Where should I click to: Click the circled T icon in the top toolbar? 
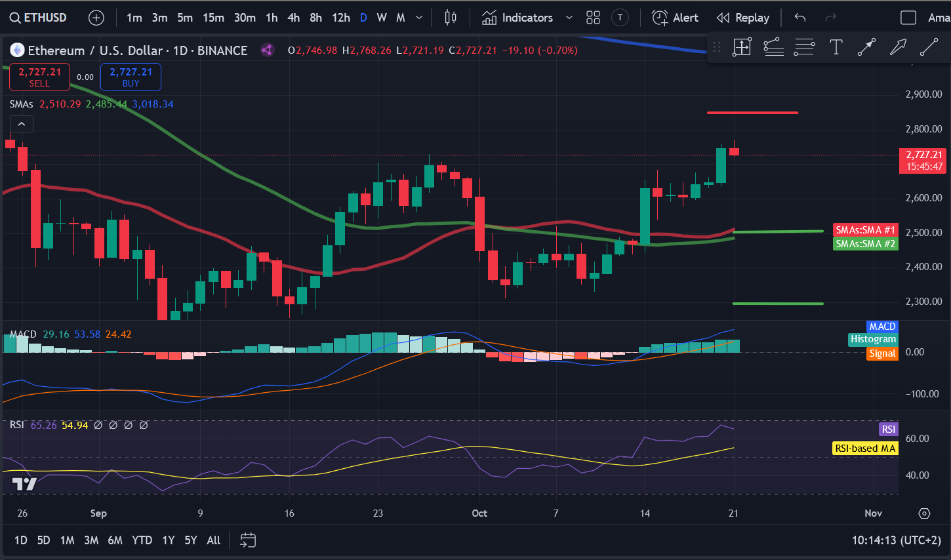[x=620, y=18]
